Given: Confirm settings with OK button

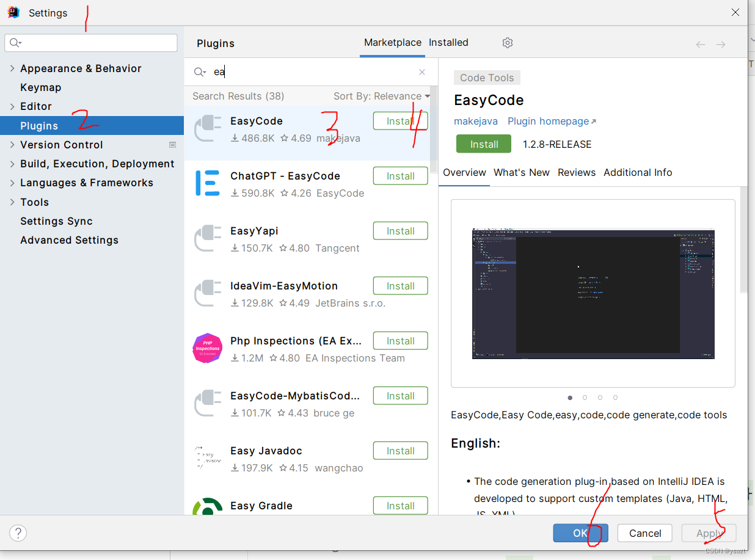Looking at the screenshot, I should tap(580, 533).
